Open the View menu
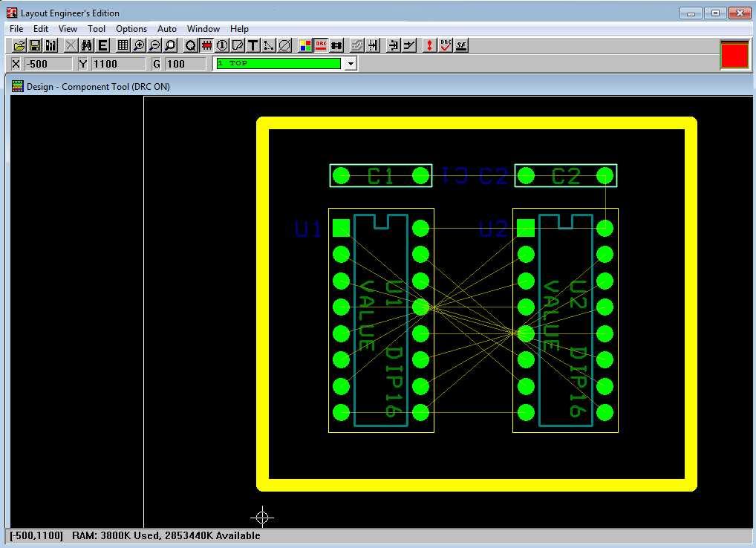Viewport: 756px width, 548px height. [68, 29]
